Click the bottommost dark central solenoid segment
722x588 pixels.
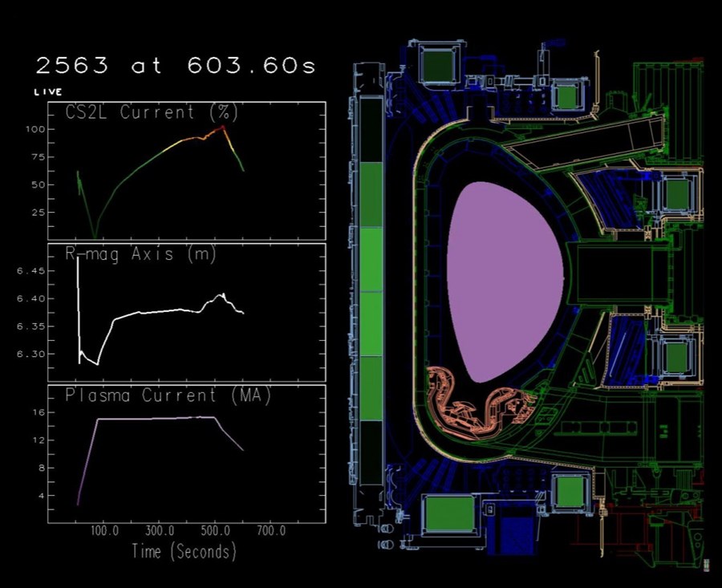[x=371, y=452]
